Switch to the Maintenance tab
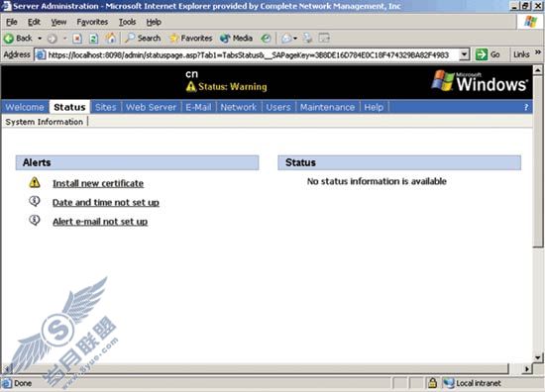The image size is (545, 392). pos(327,107)
